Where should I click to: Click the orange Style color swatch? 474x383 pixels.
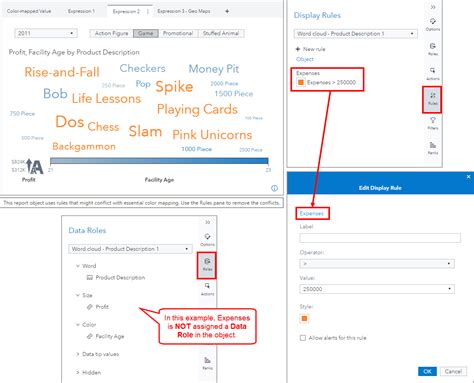(x=304, y=319)
